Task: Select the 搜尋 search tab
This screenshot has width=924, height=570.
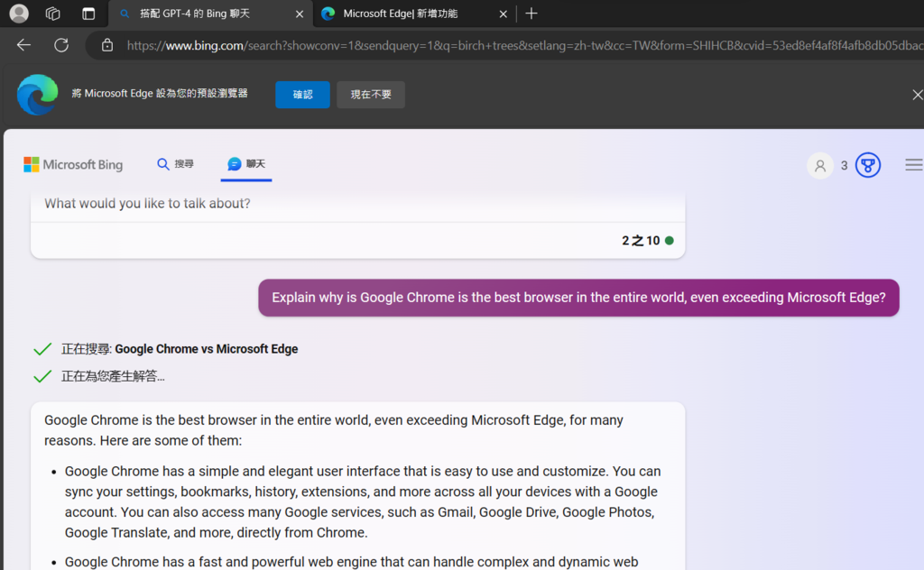Action: [x=176, y=164]
